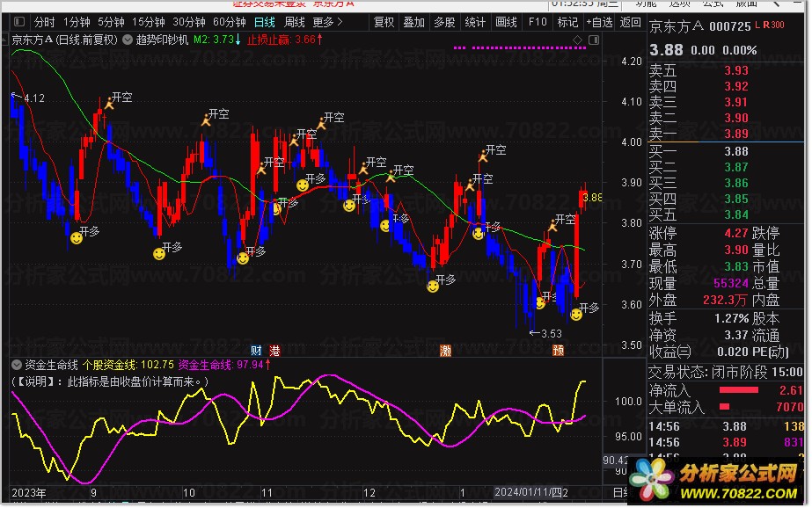Click the R300 badge in the header
The width and height of the screenshot is (812, 508).
[773, 25]
